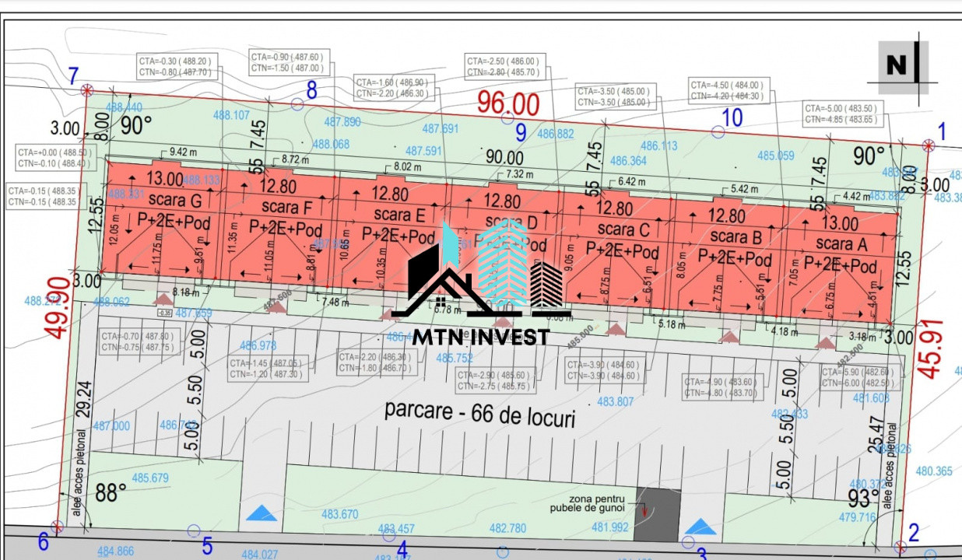Click the 'parcare - 66 de locuri' label
Screen dimensions: 962x560
coord(479,415)
